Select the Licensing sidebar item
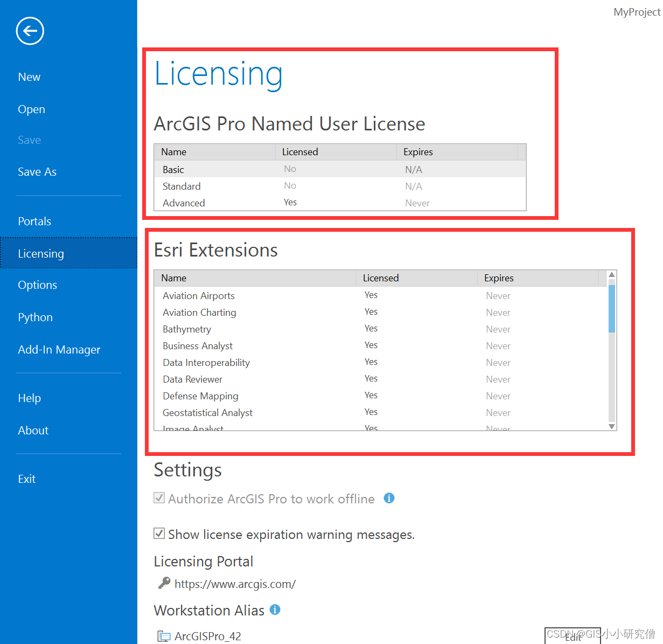663x644 pixels. coord(68,253)
